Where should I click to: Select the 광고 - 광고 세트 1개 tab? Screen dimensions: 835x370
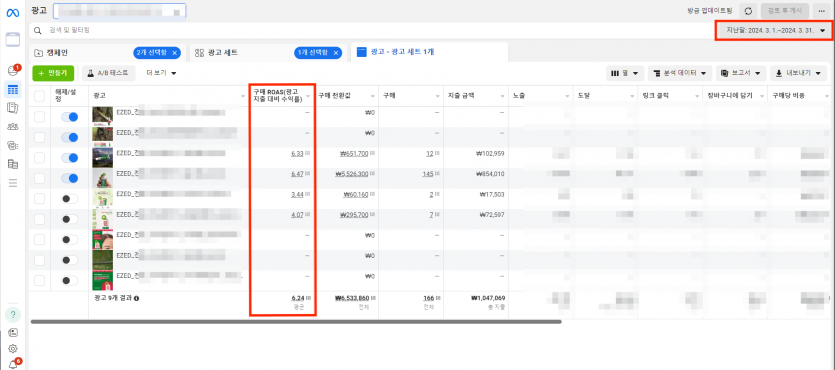[x=429, y=53]
